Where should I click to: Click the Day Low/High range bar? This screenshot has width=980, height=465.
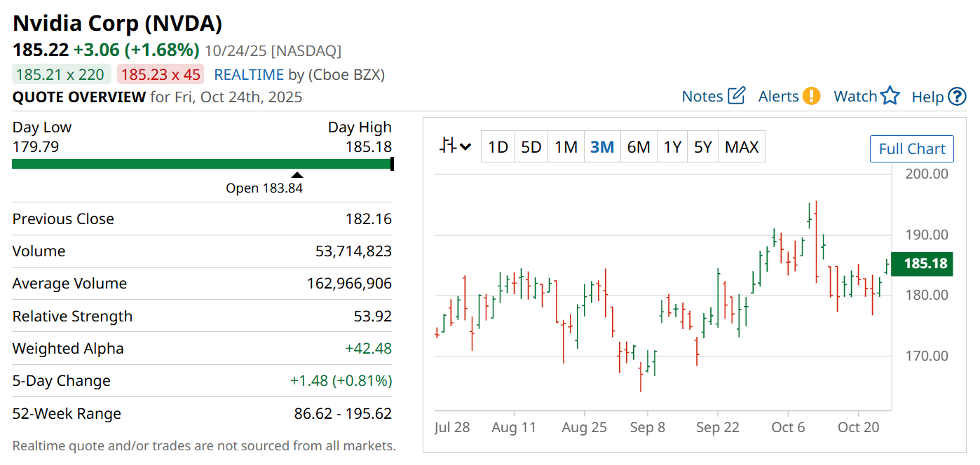(202, 164)
